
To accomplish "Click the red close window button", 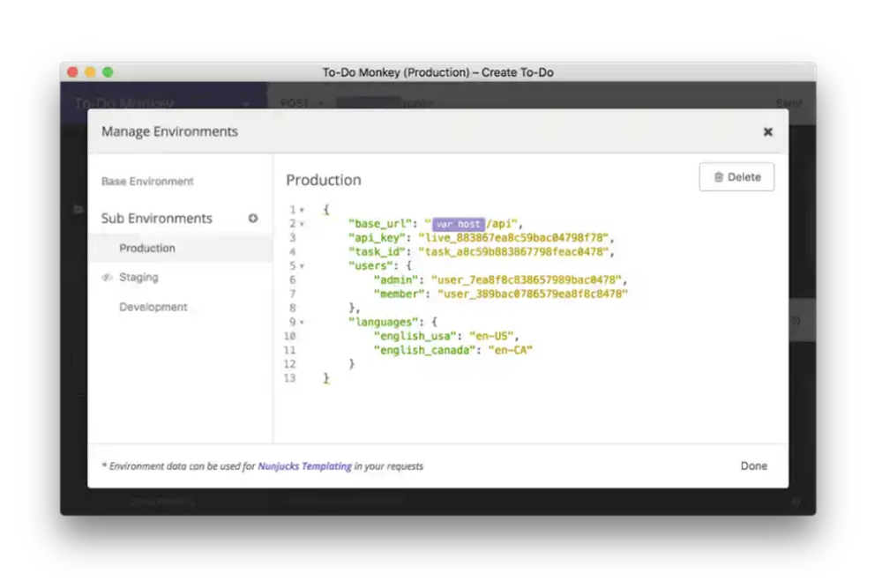I will click(x=72, y=72).
